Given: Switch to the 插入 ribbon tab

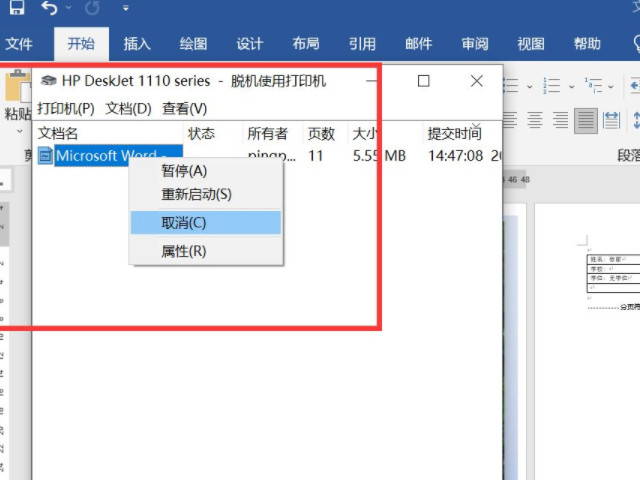Looking at the screenshot, I should (137, 43).
